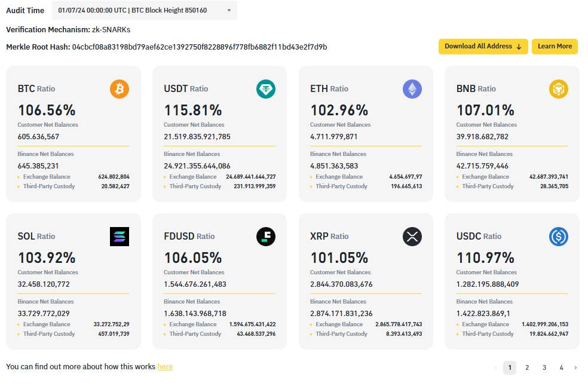Click the Download All Address button
Screen dimensions: 588x383
(x=483, y=47)
